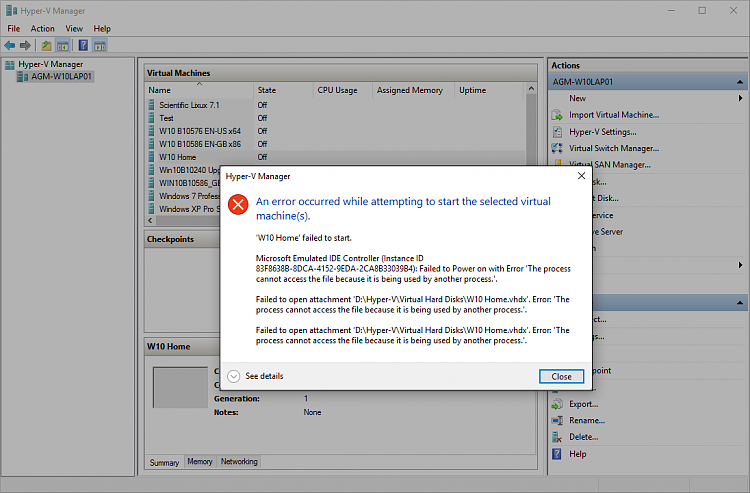Collapse the AGM-W10LAP01 actions section
750x493 pixels.
coord(740,82)
